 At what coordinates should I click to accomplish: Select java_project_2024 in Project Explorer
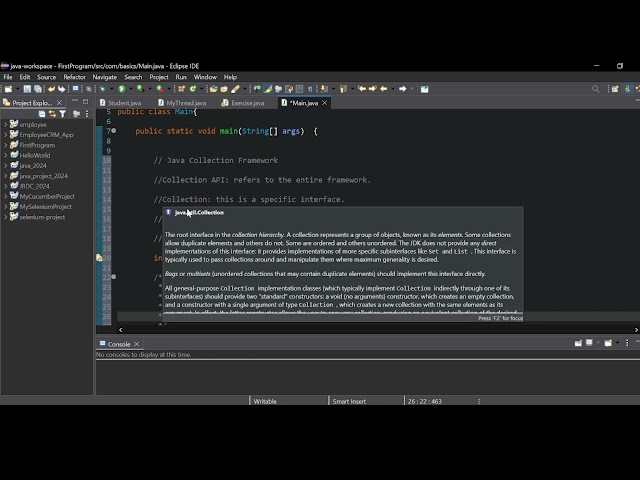(43, 176)
